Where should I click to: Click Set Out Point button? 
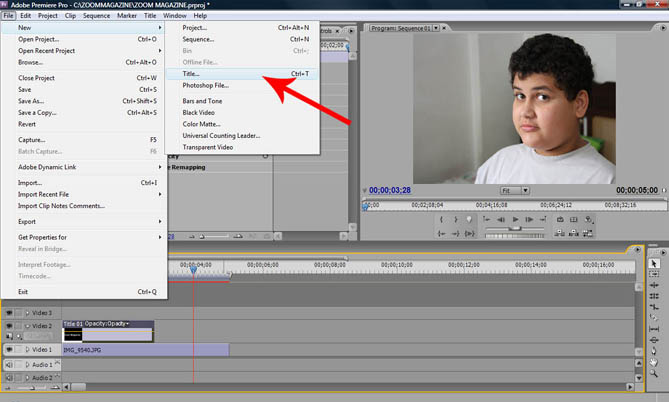click(x=456, y=219)
